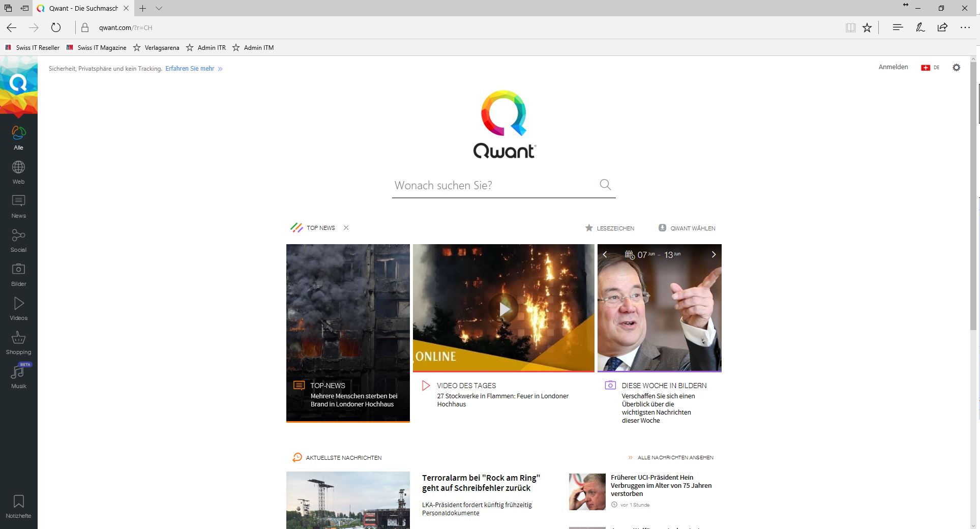Viewport: 980px width, 529px height.
Task: Open Swiss IT Magazine bookmark
Action: (97, 47)
